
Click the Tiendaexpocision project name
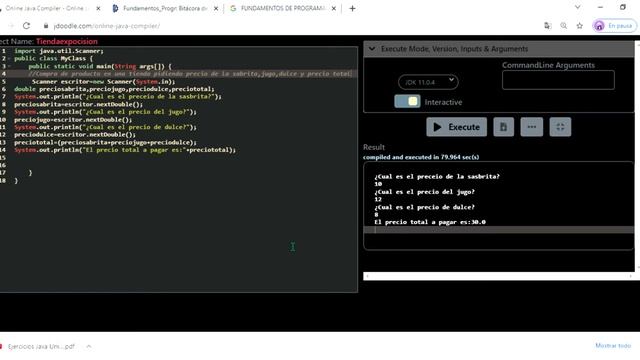(x=67, y=41)
